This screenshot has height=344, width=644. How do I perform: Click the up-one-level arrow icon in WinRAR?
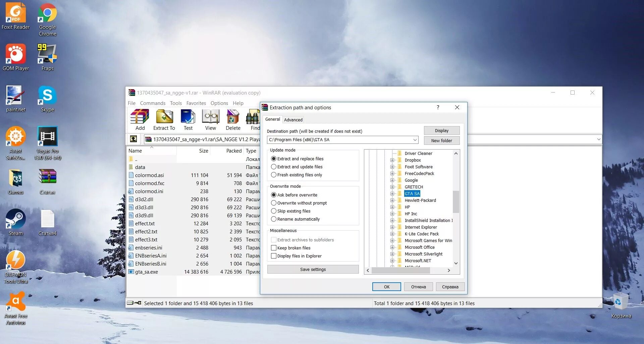point(133,139)
